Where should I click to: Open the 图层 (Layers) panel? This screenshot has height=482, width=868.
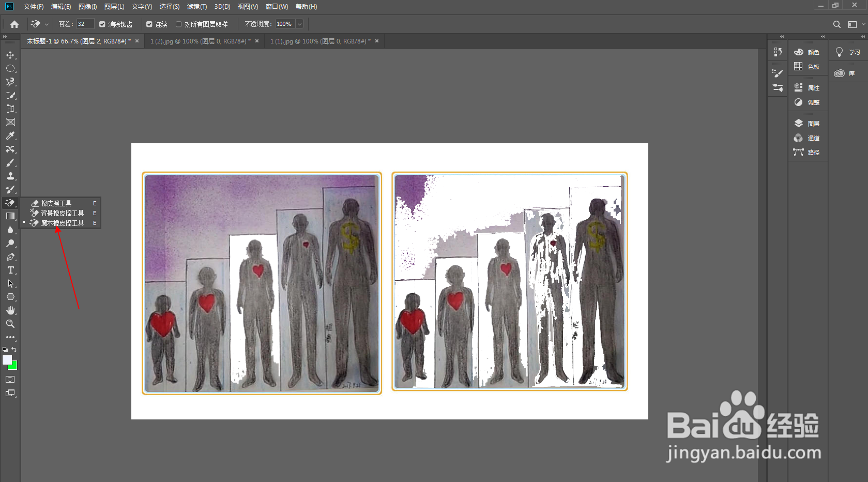click(x=808, y=124)
